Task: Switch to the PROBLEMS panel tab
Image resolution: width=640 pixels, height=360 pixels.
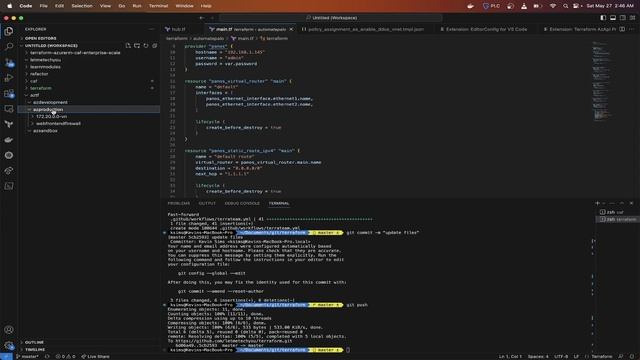Action: (179, 203)
